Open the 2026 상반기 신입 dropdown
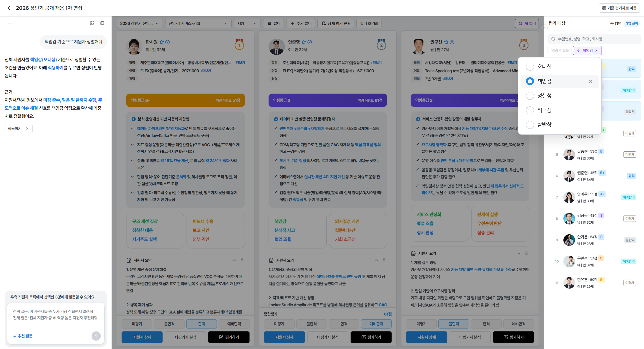 [x=140, y=23]
